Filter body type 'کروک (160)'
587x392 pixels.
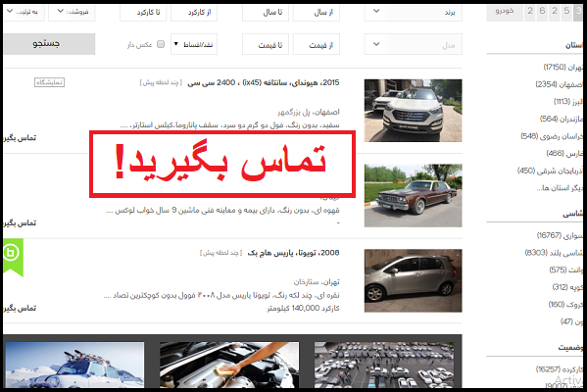[565, 305]
